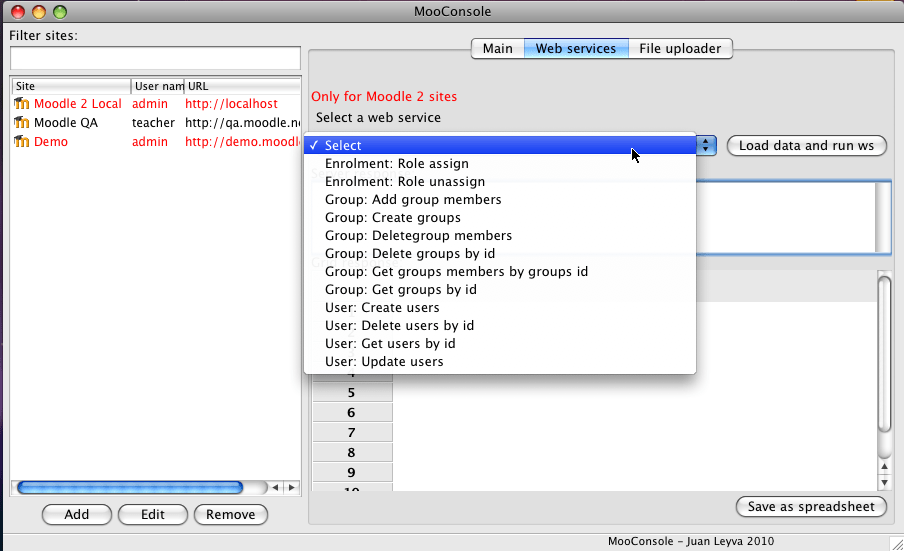
Task: Choose Group: Create groups
Action: click(500, 217)
